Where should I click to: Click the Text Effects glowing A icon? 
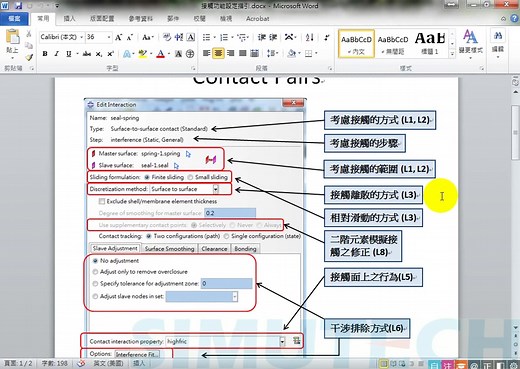click(x=127, y=54)
